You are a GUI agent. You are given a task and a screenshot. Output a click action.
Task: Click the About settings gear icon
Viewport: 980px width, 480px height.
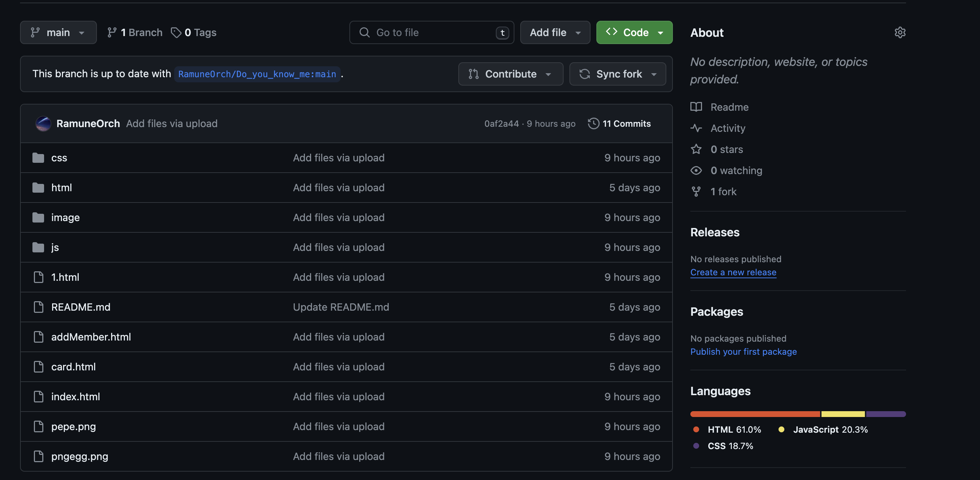coord(900,32)
